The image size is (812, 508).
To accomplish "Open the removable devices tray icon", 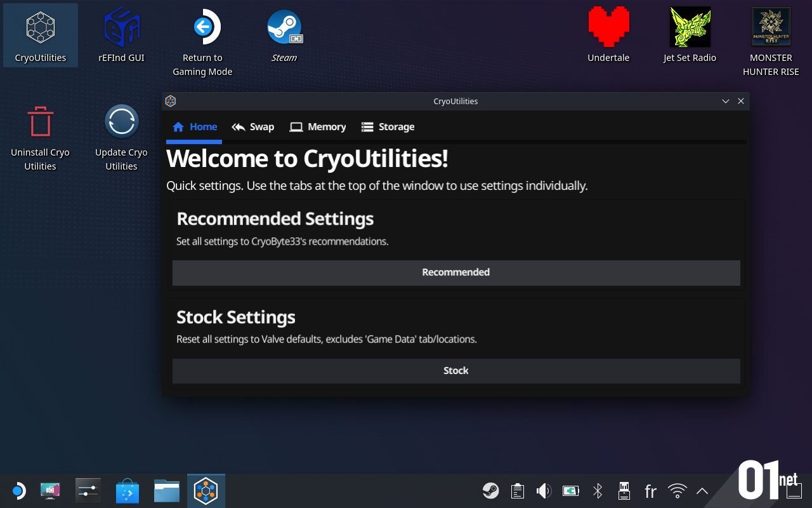I will click(x=624, y=491).
